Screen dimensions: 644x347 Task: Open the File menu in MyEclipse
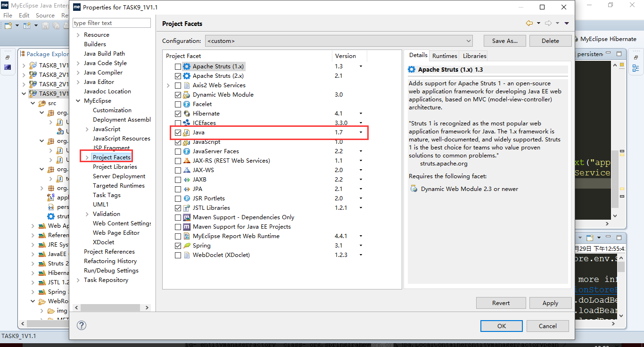[x=8, y=15]
